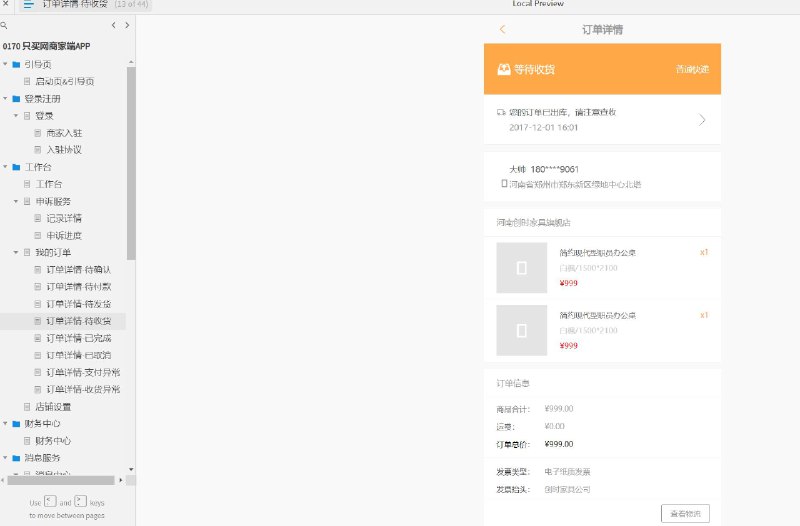Click the 0170 只买网商家端APP project title
The width and height of the screenshot is (800, 526).
click(46, 46)
